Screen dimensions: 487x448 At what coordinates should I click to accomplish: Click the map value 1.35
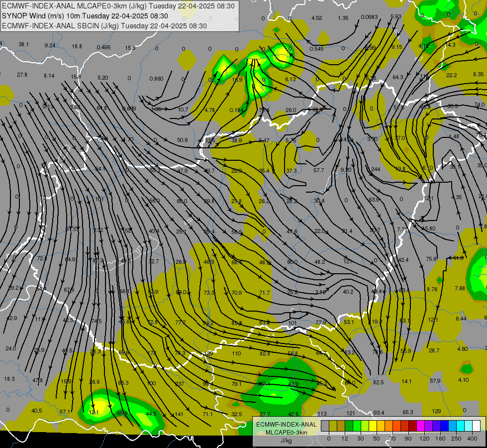click(x=343, y=18)
